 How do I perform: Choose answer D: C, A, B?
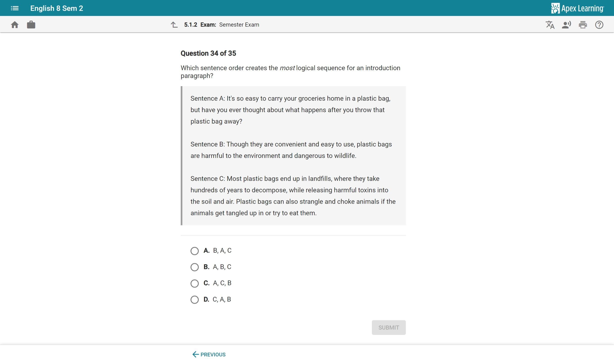[195, 299]
